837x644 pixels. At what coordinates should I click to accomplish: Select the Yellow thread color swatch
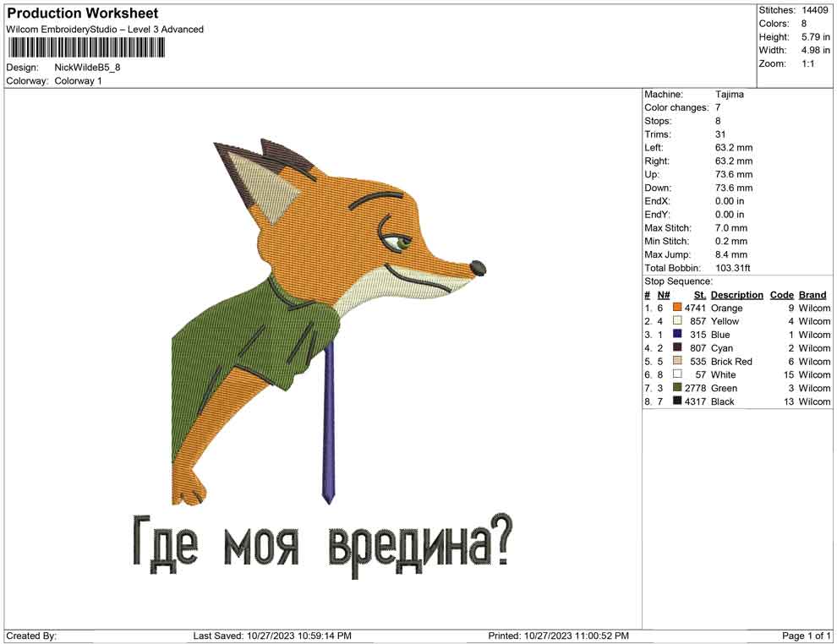click(677, 321)
